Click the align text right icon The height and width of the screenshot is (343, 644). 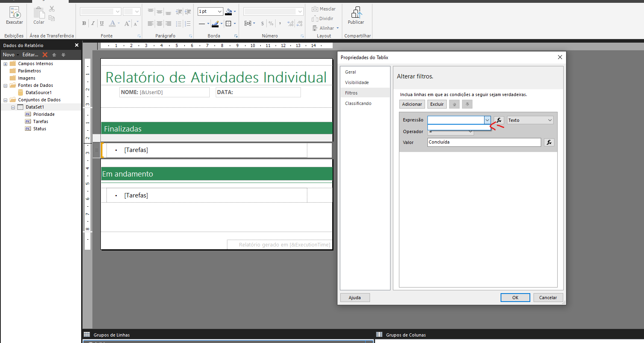click(168, 24)
